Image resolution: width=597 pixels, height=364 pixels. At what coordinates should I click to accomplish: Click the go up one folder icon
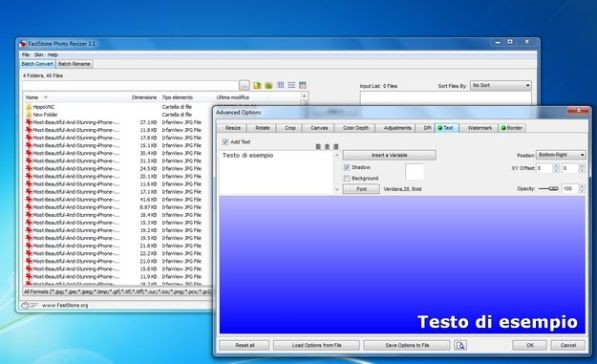257,85
